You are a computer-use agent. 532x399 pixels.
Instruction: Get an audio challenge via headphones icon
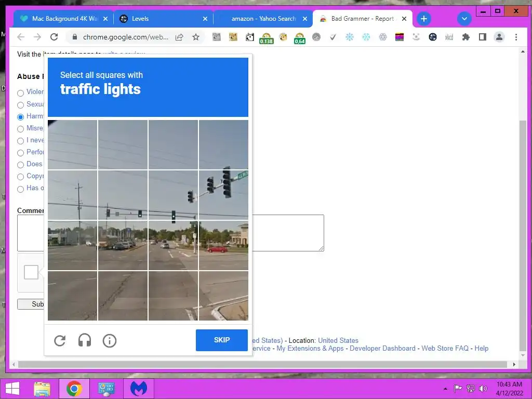click(85, 340)
